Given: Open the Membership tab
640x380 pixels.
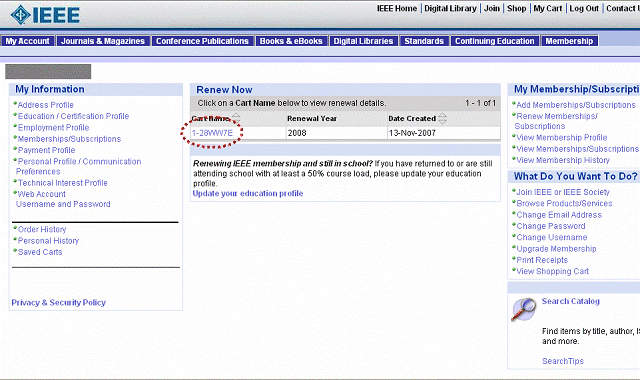Looking at the screenshot, I should pyautogui.click(x=569, y=41).
